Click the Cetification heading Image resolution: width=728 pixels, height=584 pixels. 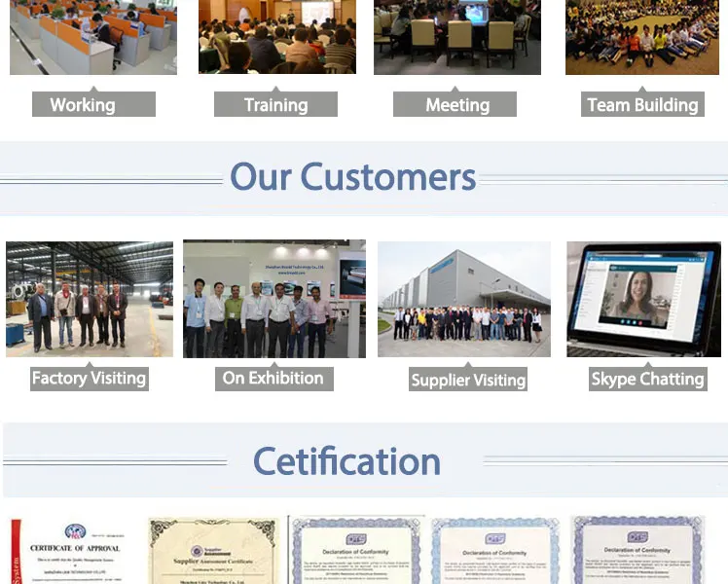click(x=346, y=461)
